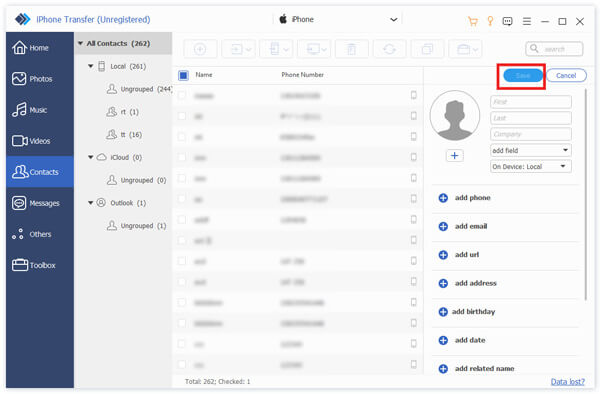Screen dimensions: 600x394
Task: Open the Others sidebar tab
Action: click(39, 234)
